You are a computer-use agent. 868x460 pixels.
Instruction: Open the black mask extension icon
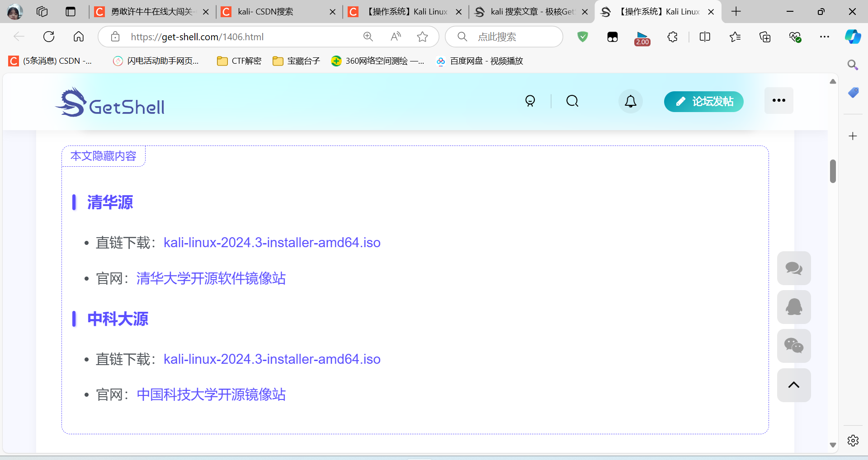(x=613, y=37)
